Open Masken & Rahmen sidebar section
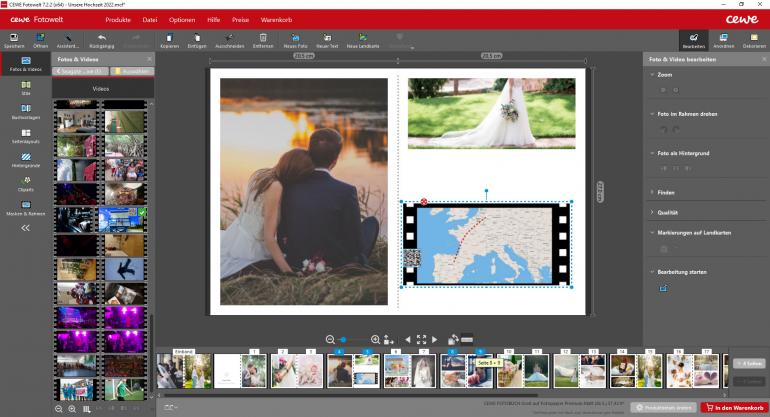Screen dimensions: 770x417 pos(26,208)
